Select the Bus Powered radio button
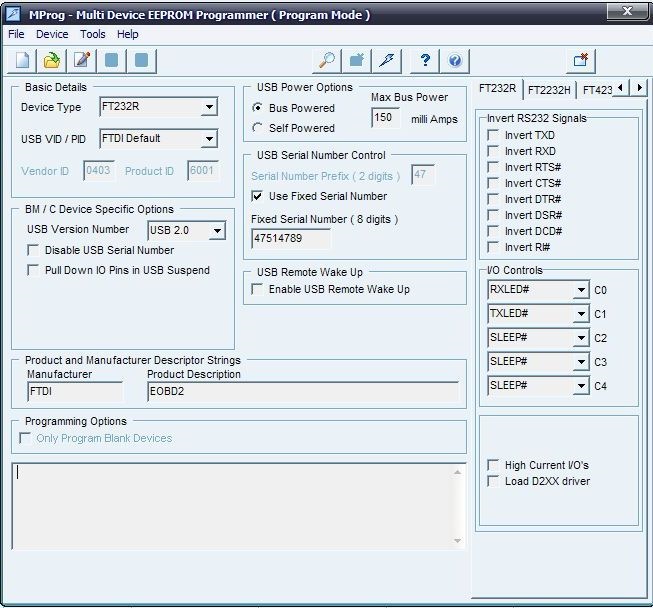 pos(257,107)
